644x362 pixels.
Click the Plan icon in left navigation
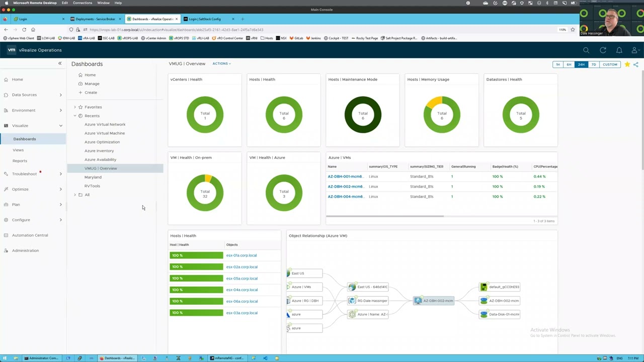coord(6,205)
